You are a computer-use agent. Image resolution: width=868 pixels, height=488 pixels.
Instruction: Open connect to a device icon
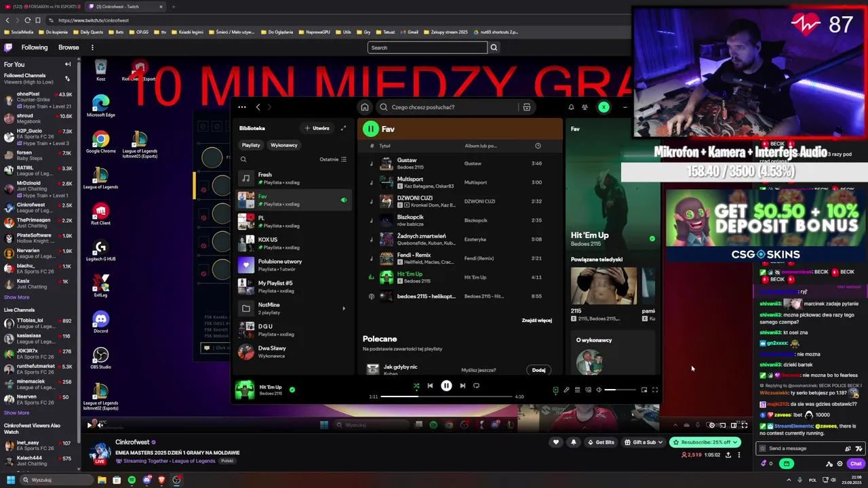(588, 390)
